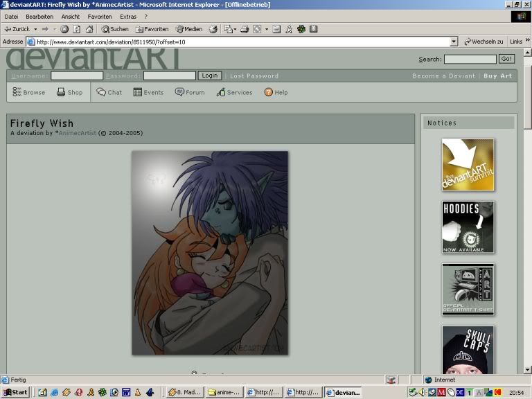
Task: Focus the Username input field
Action: click(x=77, y=76)
